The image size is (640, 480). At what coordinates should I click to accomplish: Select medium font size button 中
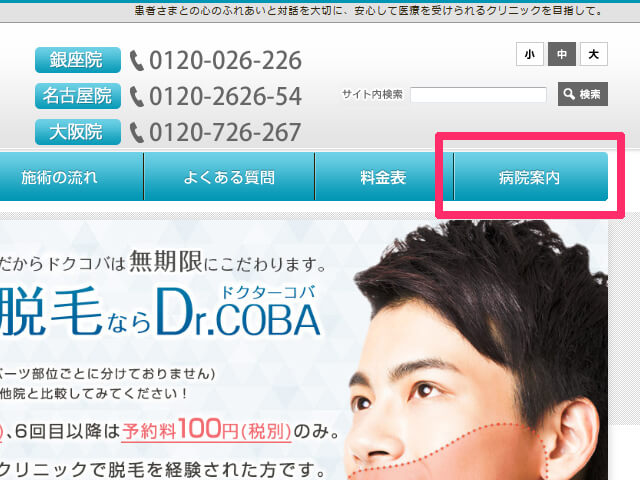tap(562, 54)
